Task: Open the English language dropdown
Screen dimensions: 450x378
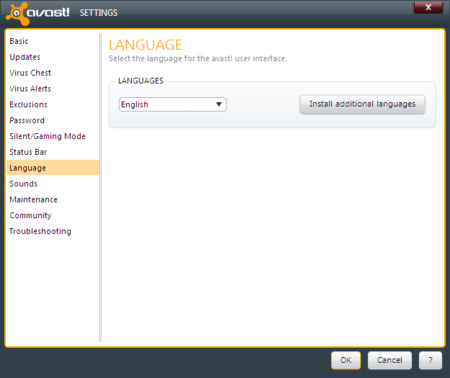Action: click(173, 104)
